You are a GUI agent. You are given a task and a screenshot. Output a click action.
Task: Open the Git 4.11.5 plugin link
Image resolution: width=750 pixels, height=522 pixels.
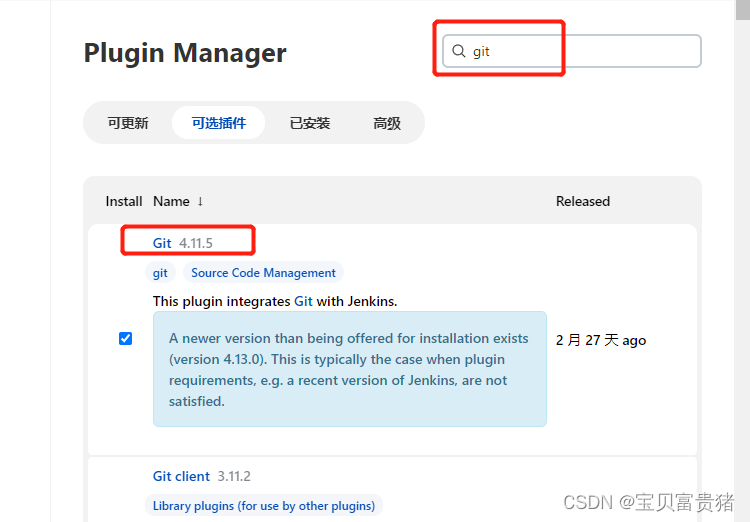[x=162, y=243]
